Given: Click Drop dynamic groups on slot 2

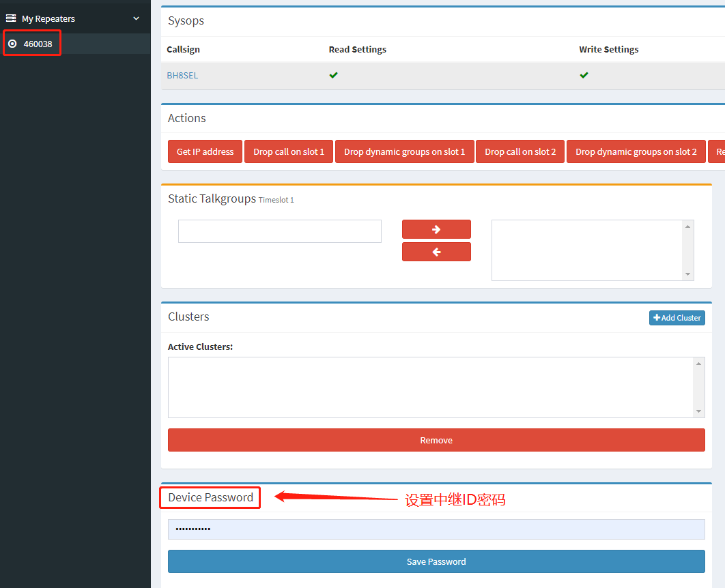Looking at the screenshot, I should click(636, 151).
